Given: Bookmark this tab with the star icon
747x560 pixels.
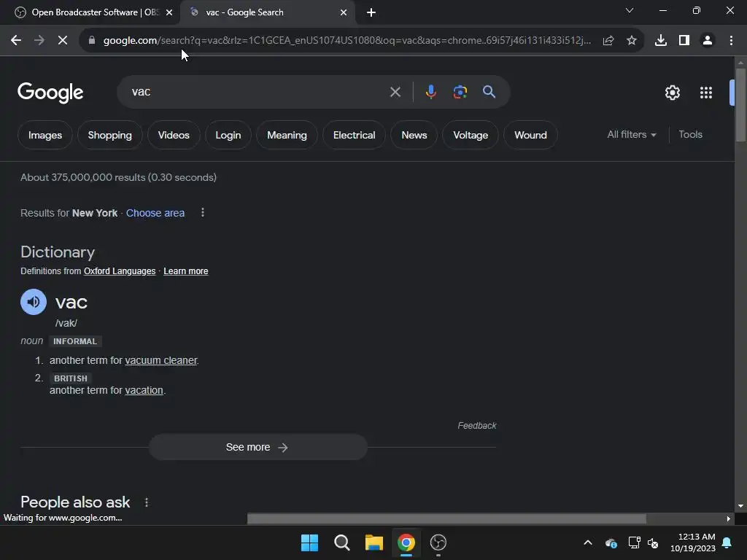Looking at the screenshot, I should (x=632, y=41).
